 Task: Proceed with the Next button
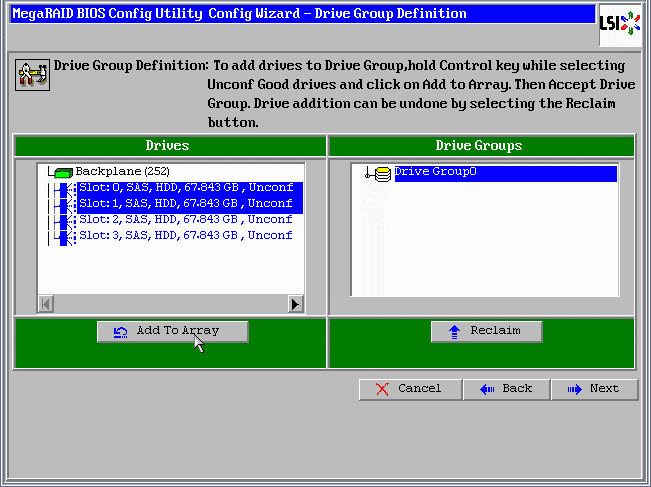tap(594, 389)
